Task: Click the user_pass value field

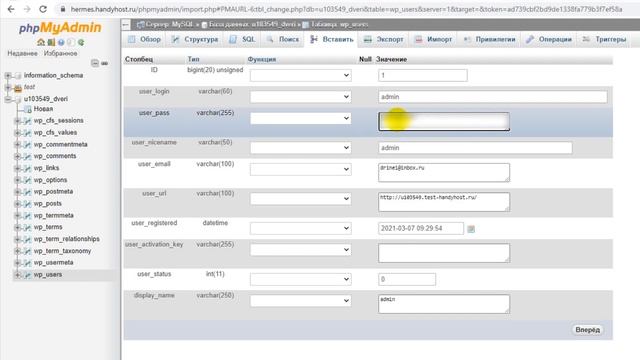Action: coord(444,122)
